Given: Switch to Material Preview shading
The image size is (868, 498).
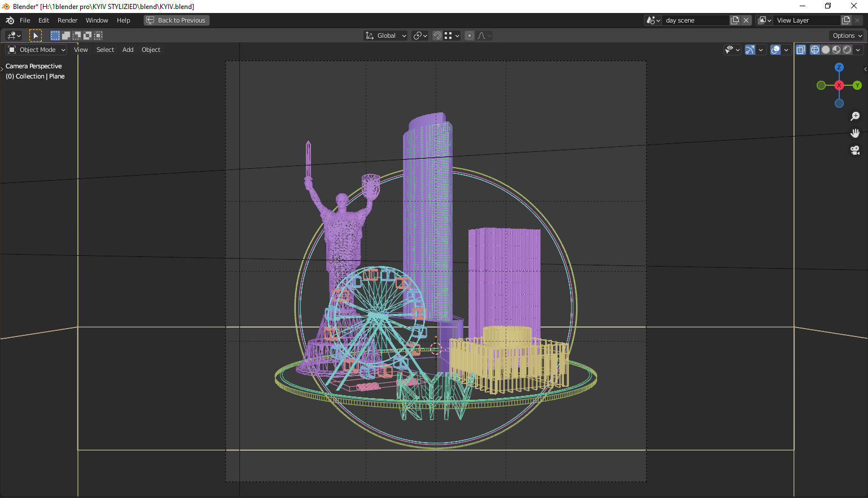Looking at the screenshot, I should 836,50.
